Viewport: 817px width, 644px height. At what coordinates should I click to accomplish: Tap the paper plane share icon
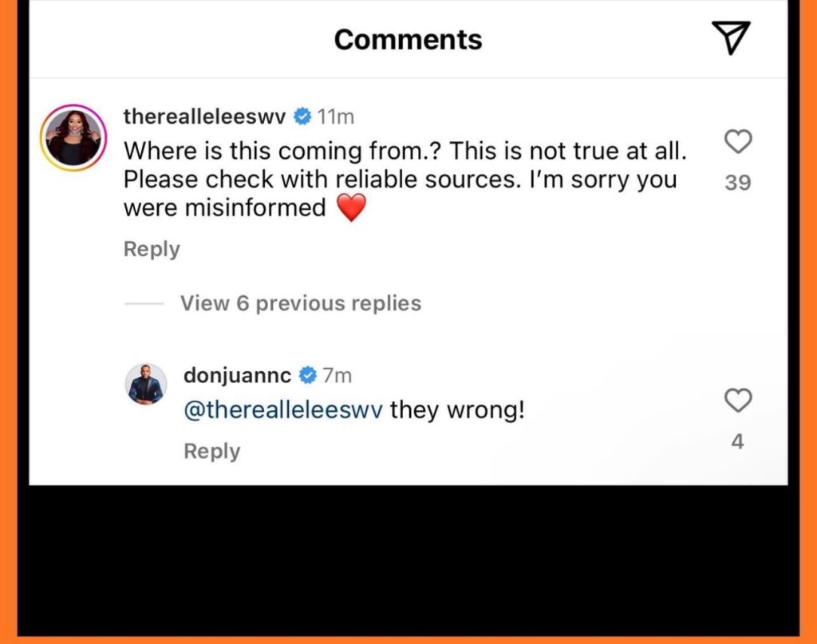click(x=730, y=38)
